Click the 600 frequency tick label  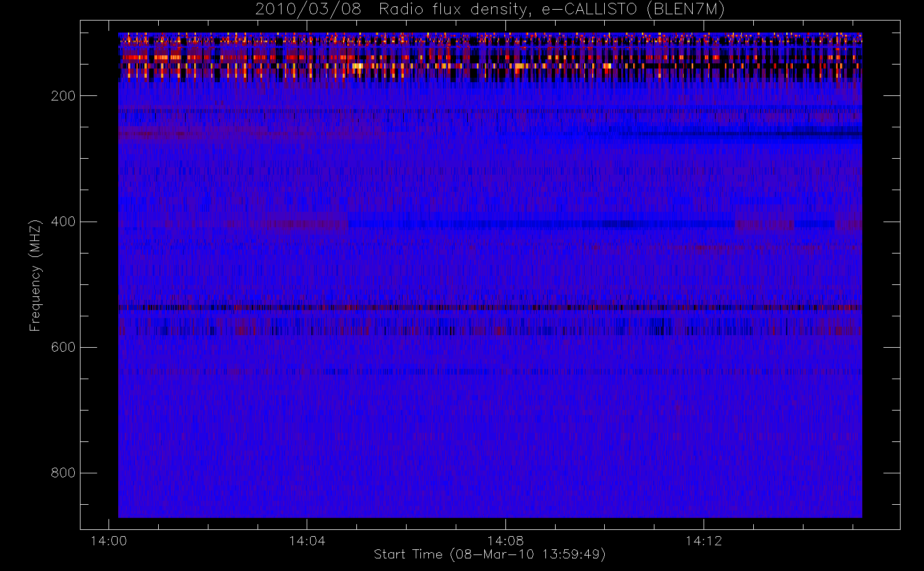[x=63, y=347]
